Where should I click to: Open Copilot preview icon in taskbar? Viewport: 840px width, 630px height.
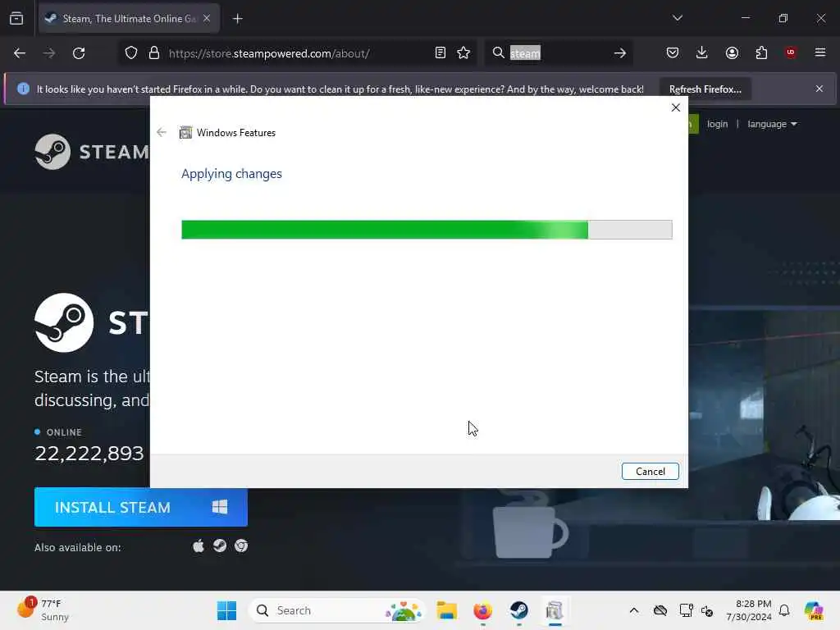[x=814, y=610]
